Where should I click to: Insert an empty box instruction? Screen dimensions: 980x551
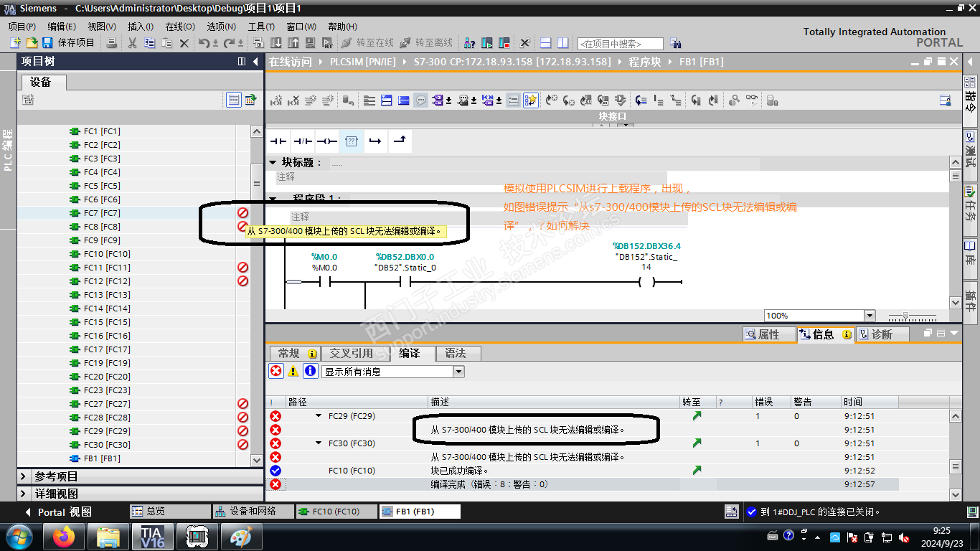pyautogui.click(x=352, y=141)
